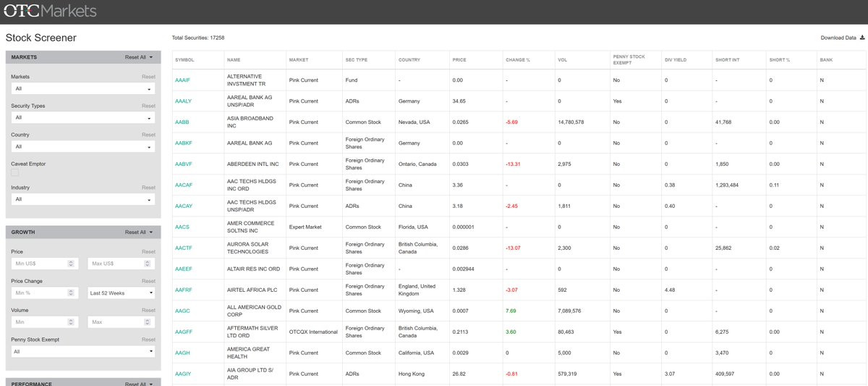Reset the Country filter

coord(148,135)
